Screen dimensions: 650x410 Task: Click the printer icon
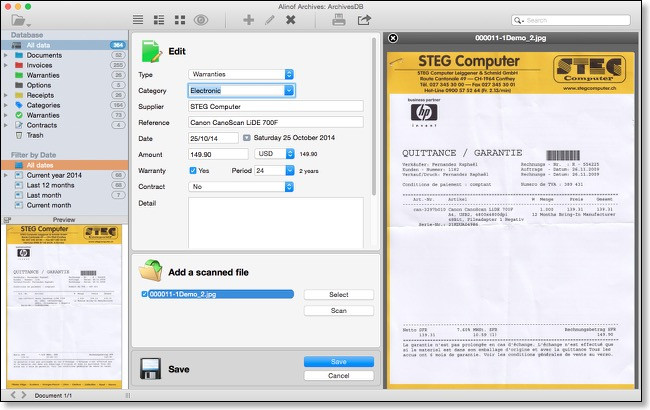339,19
